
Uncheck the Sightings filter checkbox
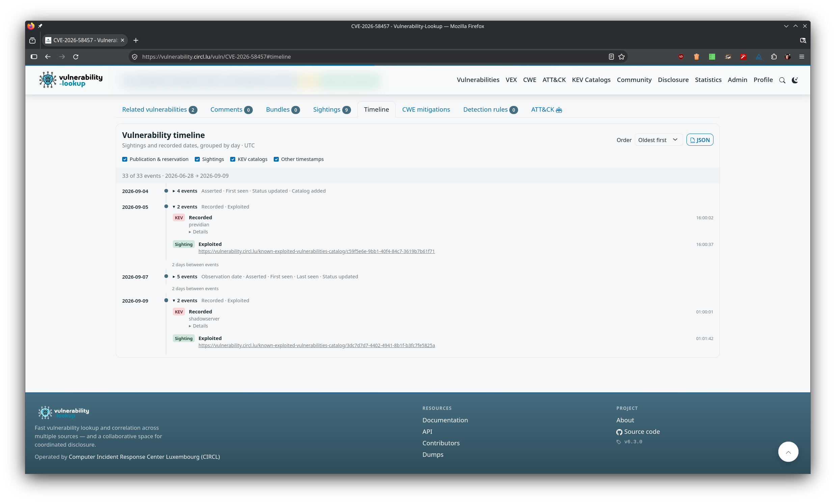pos(197,160)
